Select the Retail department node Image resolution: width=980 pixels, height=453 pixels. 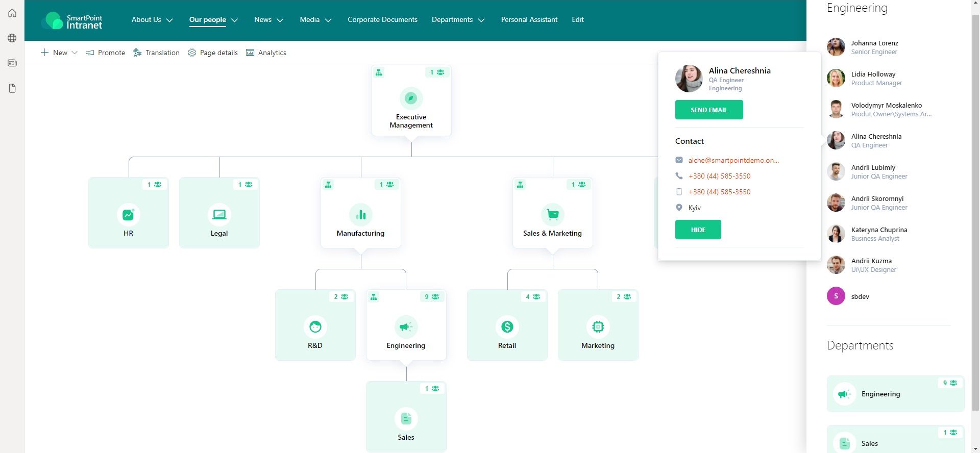pos(507,325)
